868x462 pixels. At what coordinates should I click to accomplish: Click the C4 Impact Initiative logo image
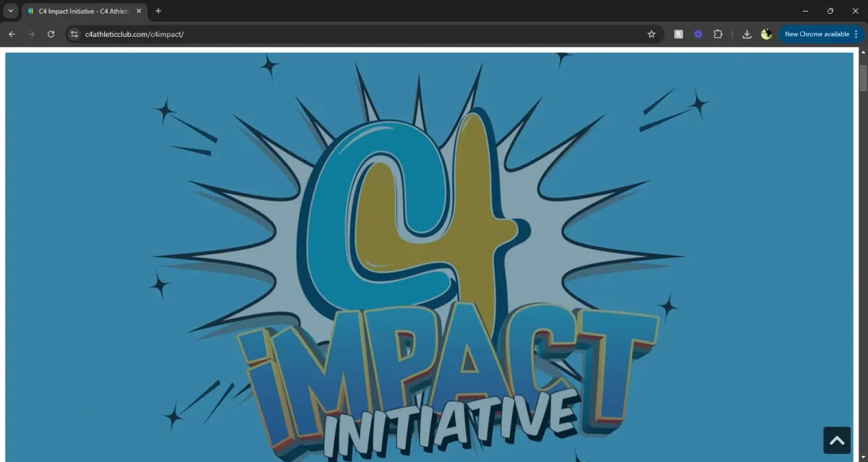(430, 256)
